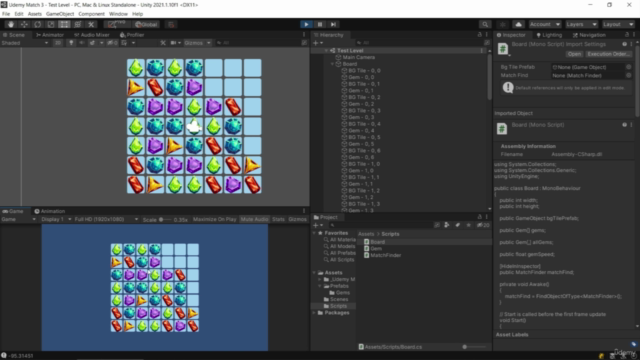
Task: Toggle 2D view in Scene
Action: (58, 43)
